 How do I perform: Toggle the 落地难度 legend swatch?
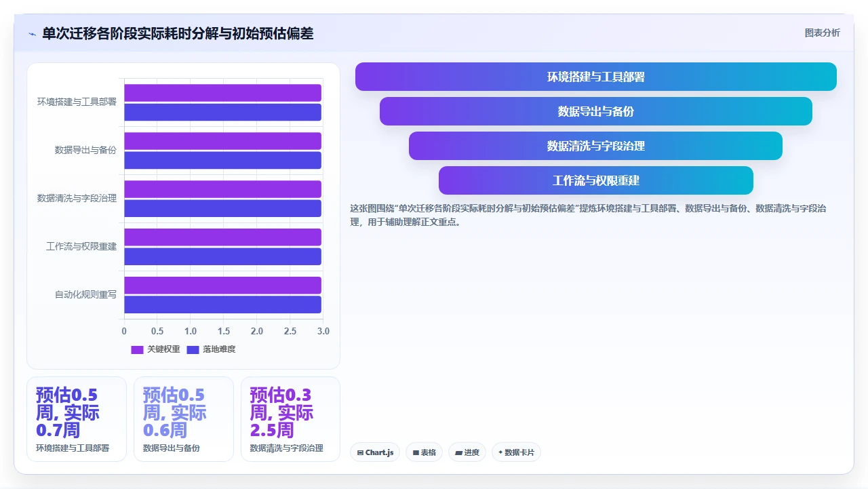tap(193, 349)
